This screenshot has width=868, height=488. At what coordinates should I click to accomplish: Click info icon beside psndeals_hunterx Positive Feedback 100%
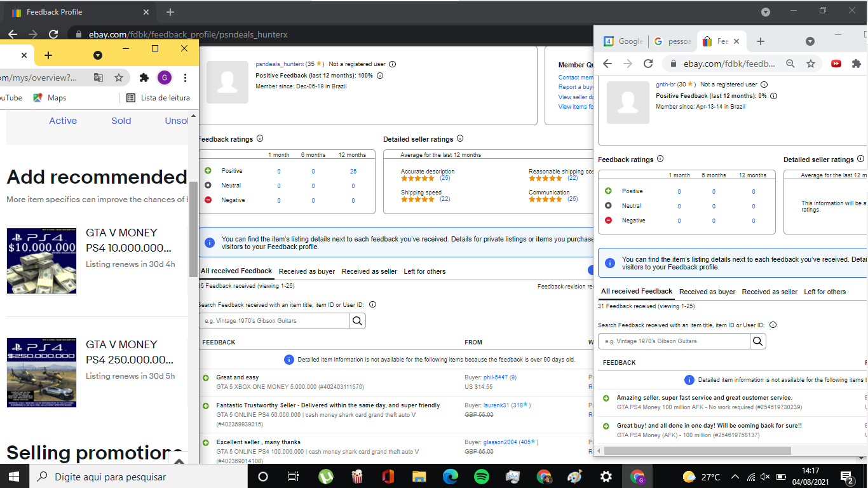coord(380,76)
